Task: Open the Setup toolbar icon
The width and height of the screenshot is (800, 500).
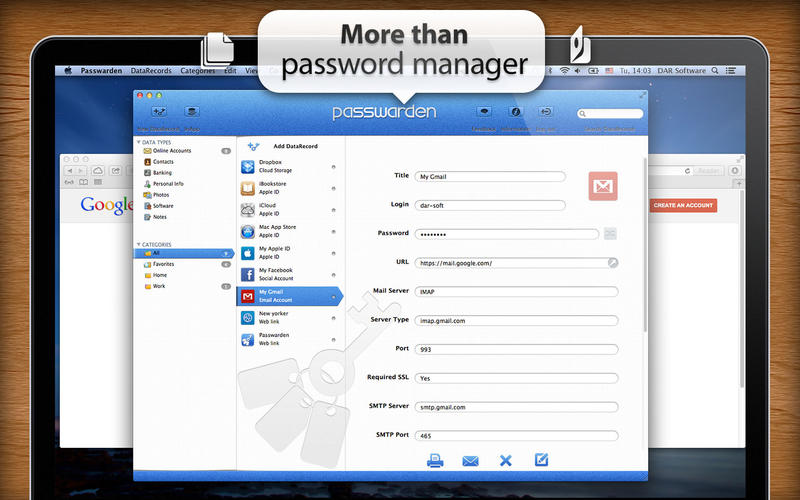Action: pos(192,112)
